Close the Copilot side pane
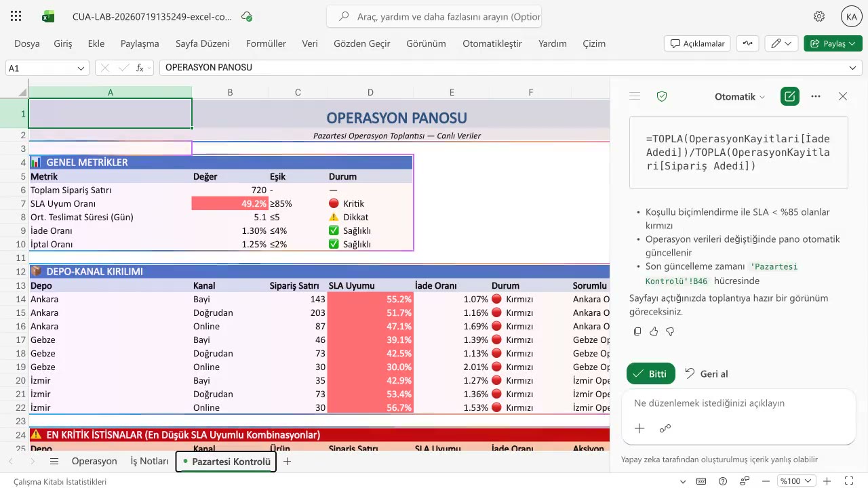 pos(843,96)
